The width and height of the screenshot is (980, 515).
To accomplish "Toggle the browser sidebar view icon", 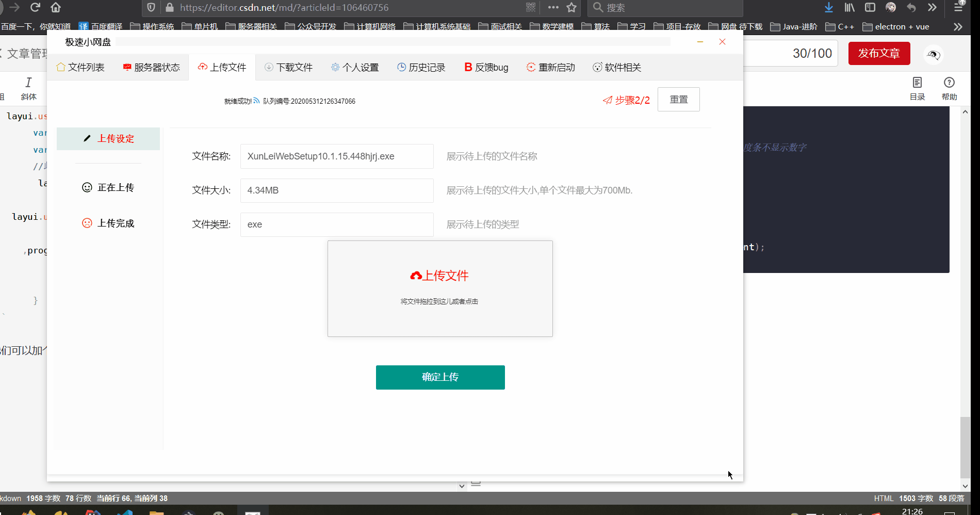I will point(870,8).
